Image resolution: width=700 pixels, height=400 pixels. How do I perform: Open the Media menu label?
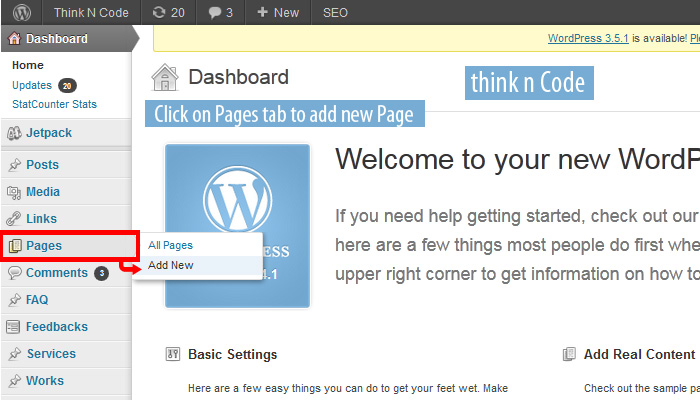point(43,192)
